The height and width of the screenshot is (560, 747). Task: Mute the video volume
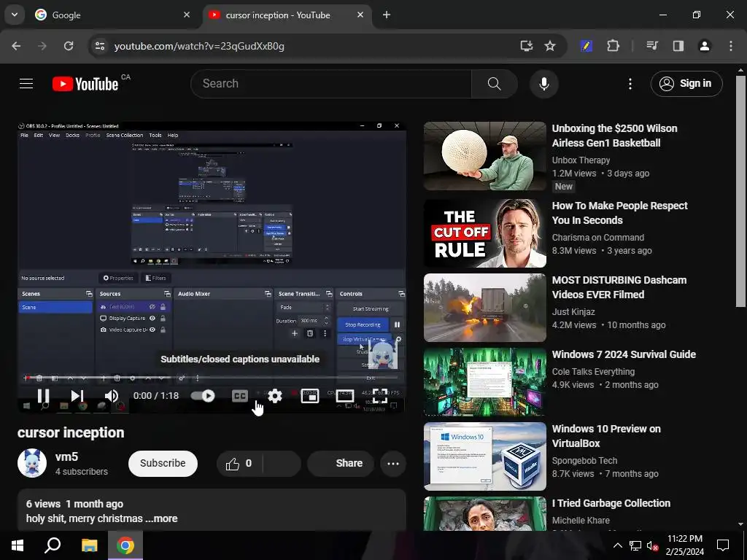click(112, 396)
